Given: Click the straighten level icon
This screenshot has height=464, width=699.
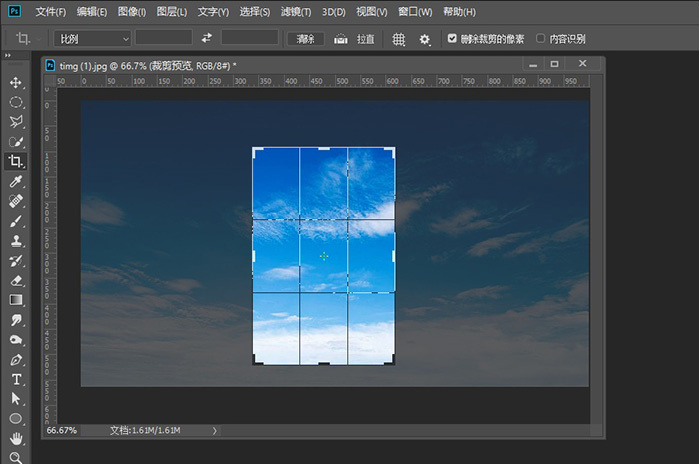Looking at the screenshot, I should click(340, 39).
